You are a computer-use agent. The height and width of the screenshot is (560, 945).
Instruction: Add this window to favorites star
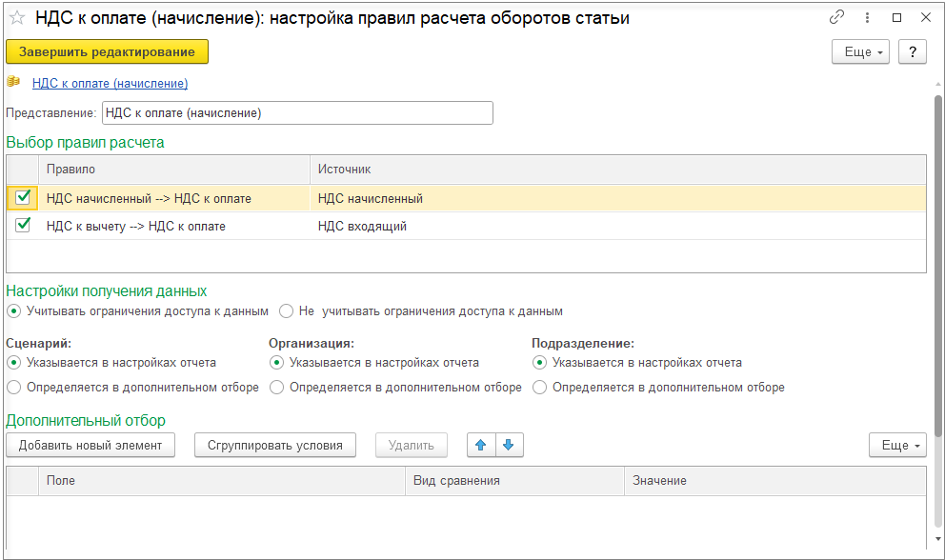(x=16, y=18)
